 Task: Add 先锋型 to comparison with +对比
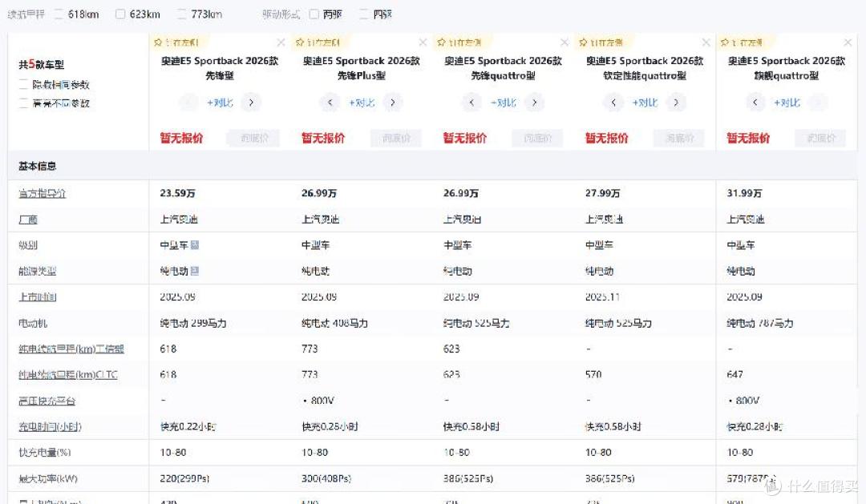pyautogui.click(x=220, y=103)
